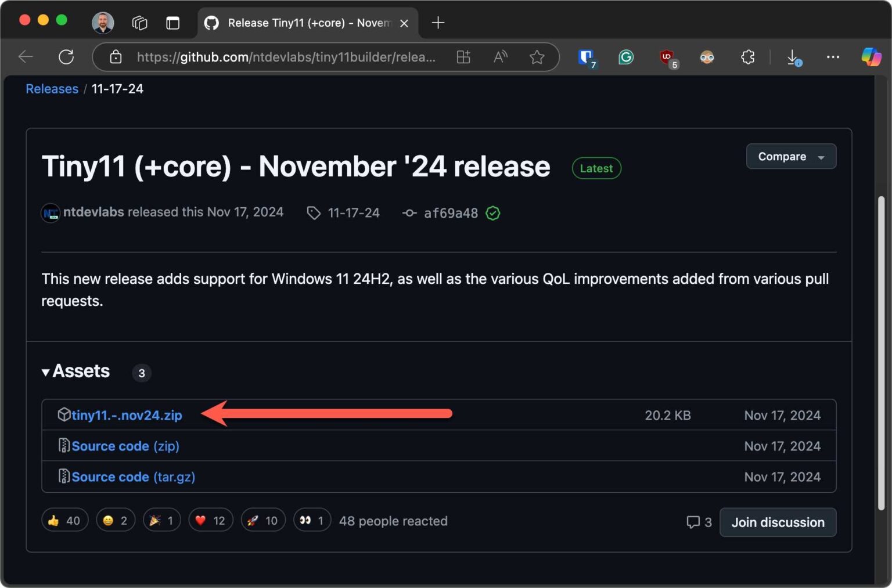Open a new browser tab

pos(438,23)
